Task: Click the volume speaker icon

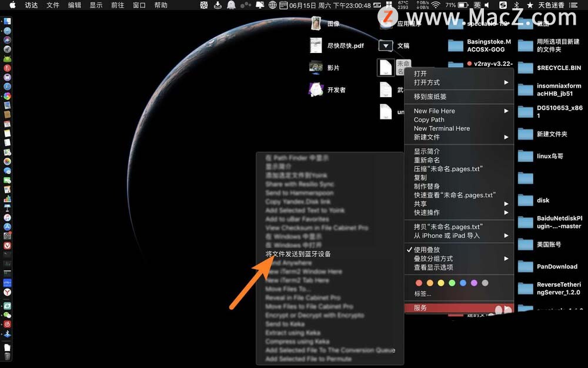Action: (487, 5)
